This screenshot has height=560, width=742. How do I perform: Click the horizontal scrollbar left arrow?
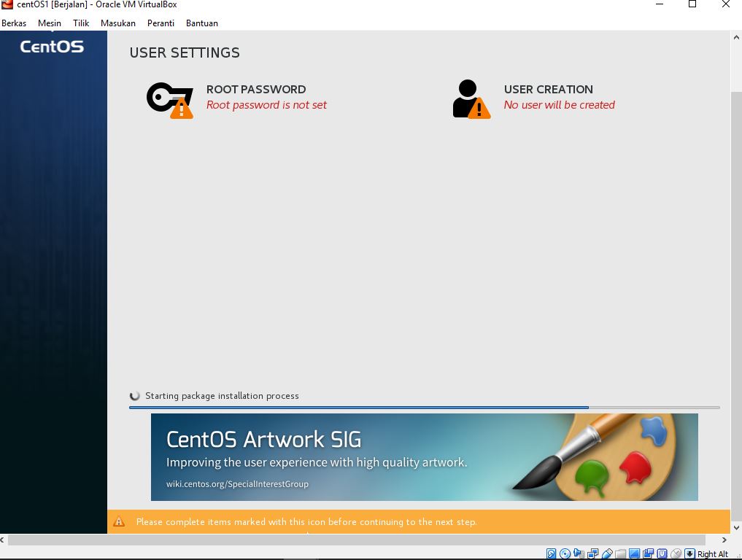3,540
